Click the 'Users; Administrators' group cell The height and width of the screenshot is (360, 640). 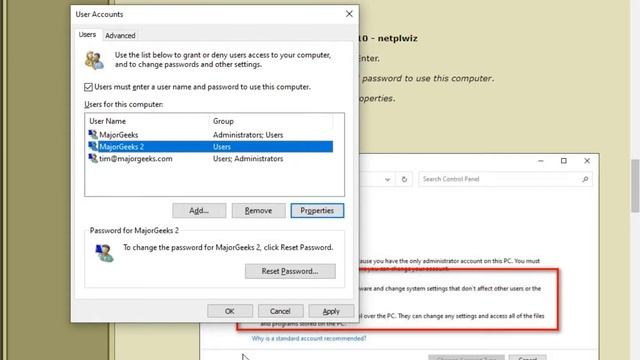[x=248, y=158]
